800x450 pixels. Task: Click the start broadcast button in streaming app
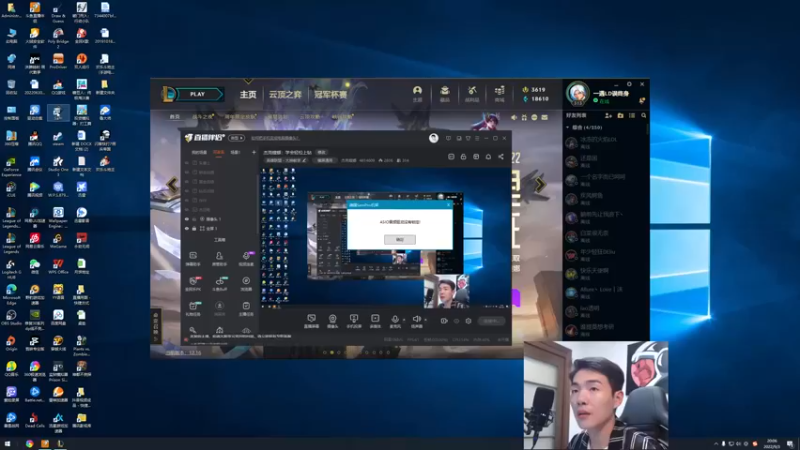click(492, 321)
